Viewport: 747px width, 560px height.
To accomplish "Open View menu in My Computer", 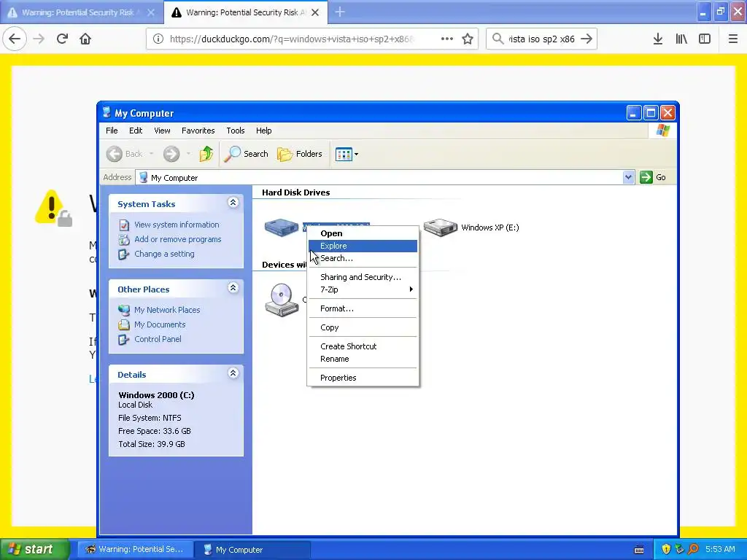I will coord(162,131).
